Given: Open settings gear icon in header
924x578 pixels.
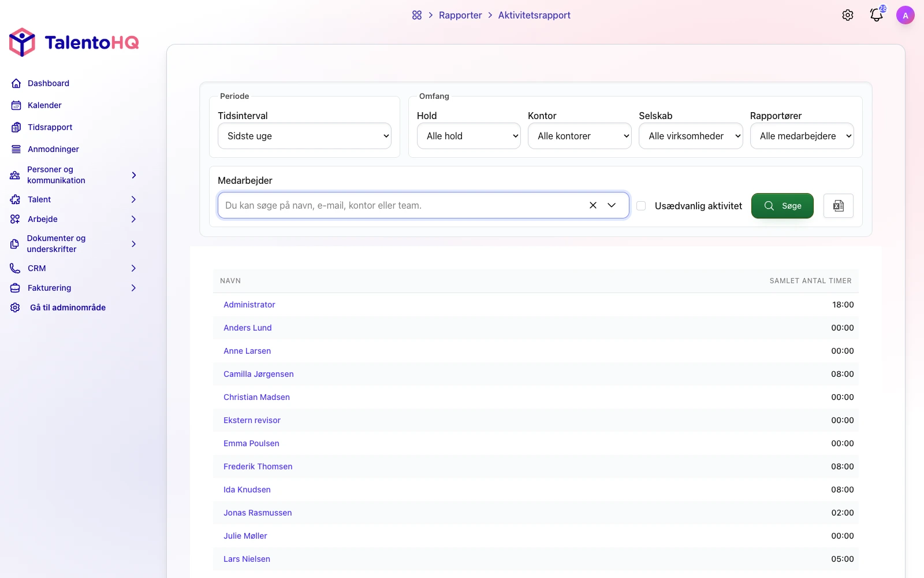Looking at the screenshot, I should (x=848, y=15).
